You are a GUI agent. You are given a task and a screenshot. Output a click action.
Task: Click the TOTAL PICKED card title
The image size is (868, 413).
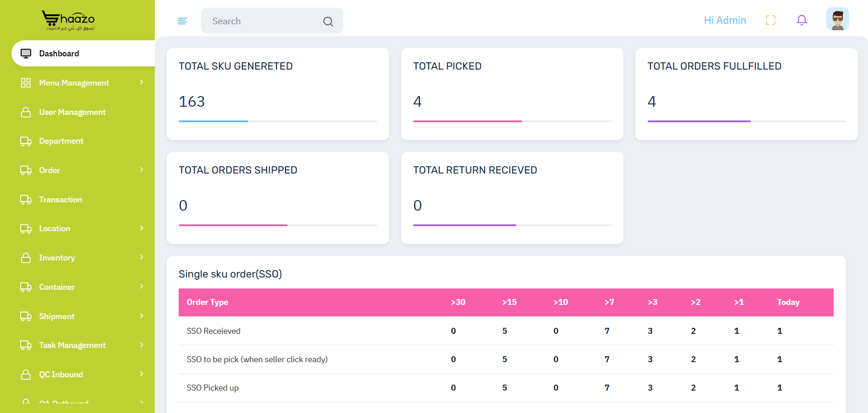[x=447, y=66]
